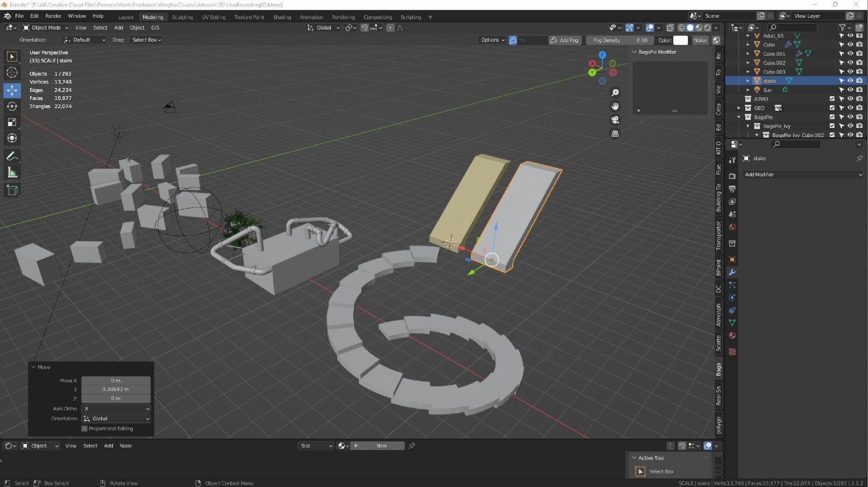Hide the Sun object with its eye toggle
Viewport: 868px width, 487px height.
(x=850, y=90)
